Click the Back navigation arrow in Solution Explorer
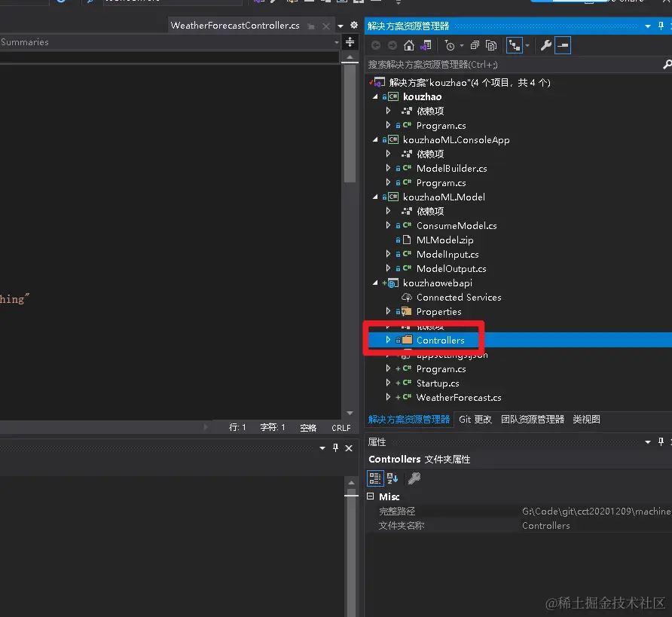 click(376, 45)
